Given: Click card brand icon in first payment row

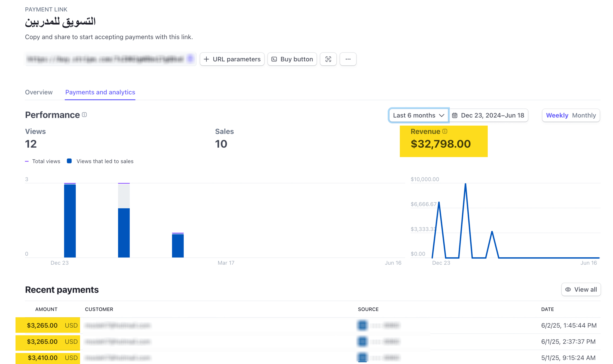Looking at the screenshot, I should 362,325.
